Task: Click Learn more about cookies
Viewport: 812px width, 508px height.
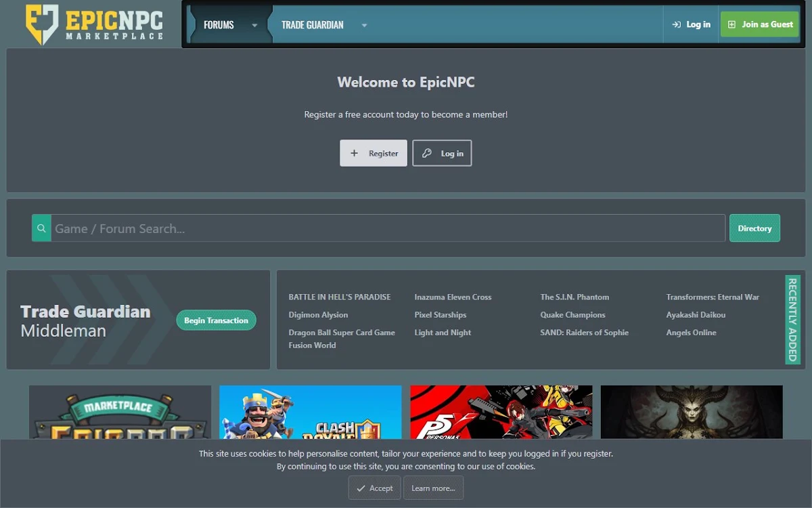Action: click(433, 488)
